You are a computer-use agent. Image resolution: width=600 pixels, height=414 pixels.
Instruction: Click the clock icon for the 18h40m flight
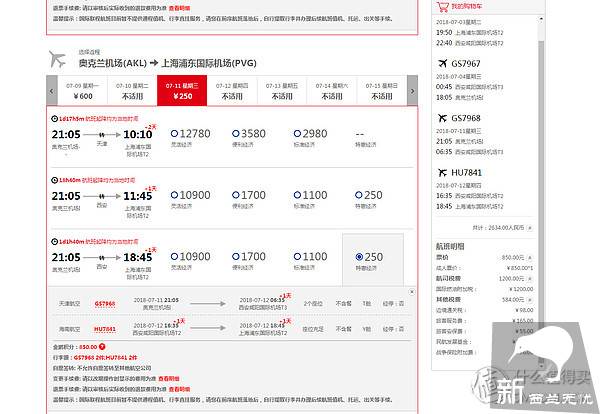pos(54,180)
